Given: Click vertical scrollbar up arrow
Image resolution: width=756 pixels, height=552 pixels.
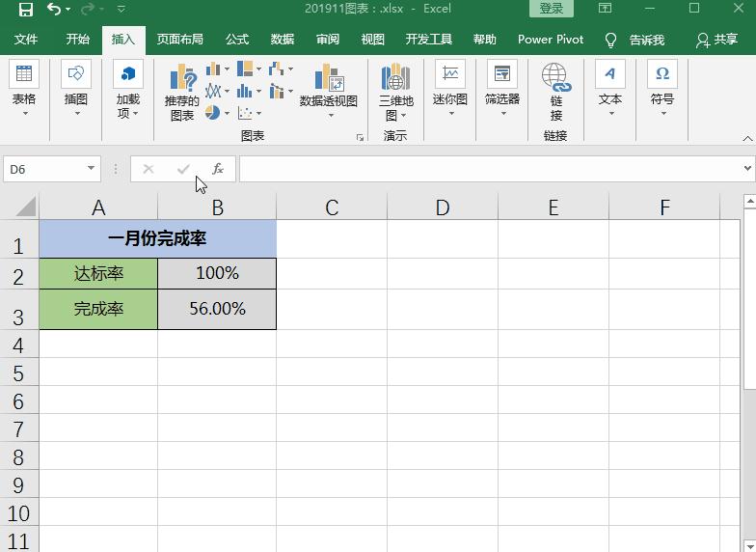Looking at the screenshot, I should pos(750,201).
